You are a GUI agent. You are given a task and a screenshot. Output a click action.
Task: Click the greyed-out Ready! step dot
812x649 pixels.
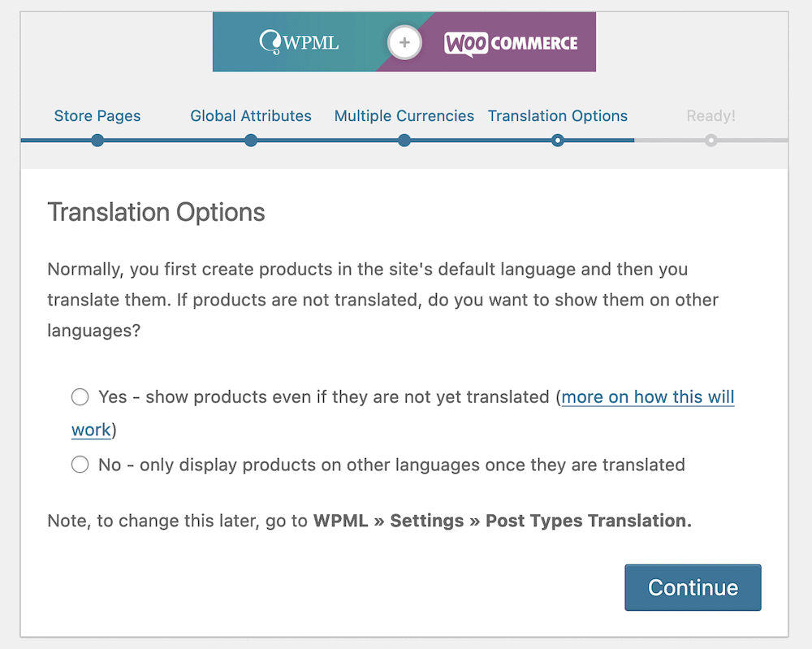(x=710, y=141)
